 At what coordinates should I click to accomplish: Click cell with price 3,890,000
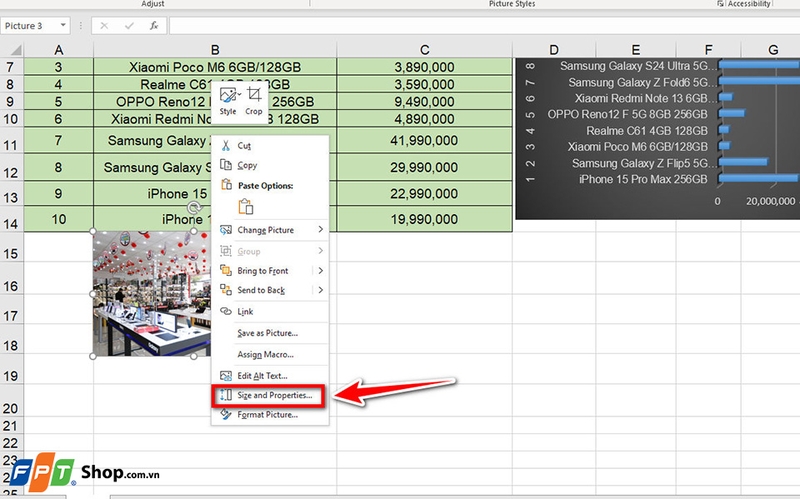tap(424, 67)
